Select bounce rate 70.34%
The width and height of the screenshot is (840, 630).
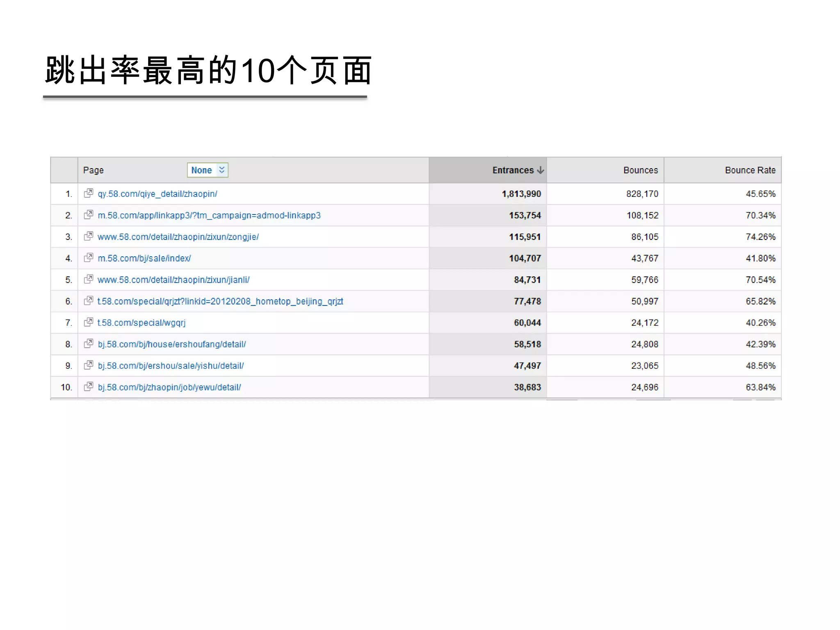[x=761, y=215]
